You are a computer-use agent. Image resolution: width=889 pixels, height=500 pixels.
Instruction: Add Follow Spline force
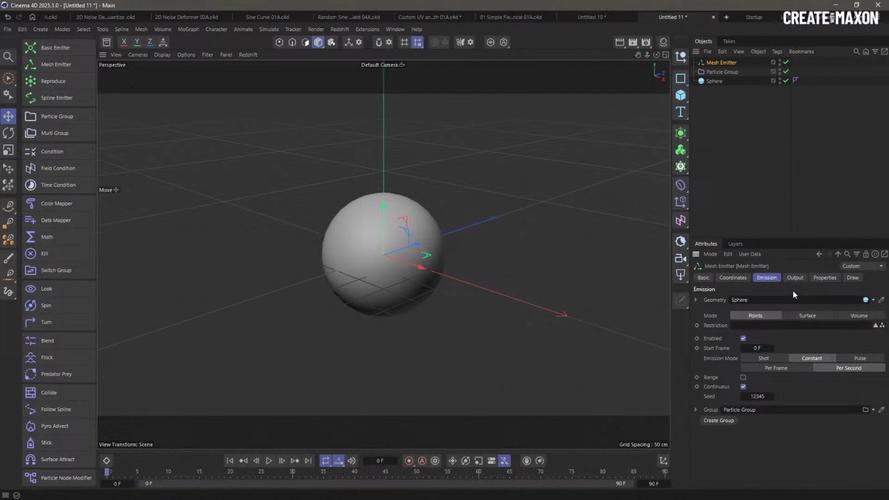(56, 409)
